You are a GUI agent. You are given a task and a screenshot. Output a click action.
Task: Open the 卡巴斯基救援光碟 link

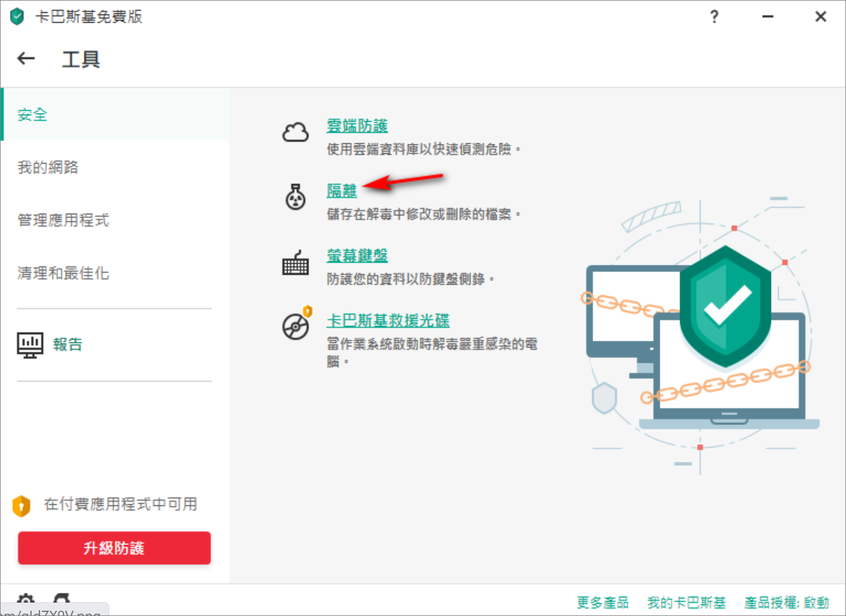pyautogui.click(x=388, y=320)
